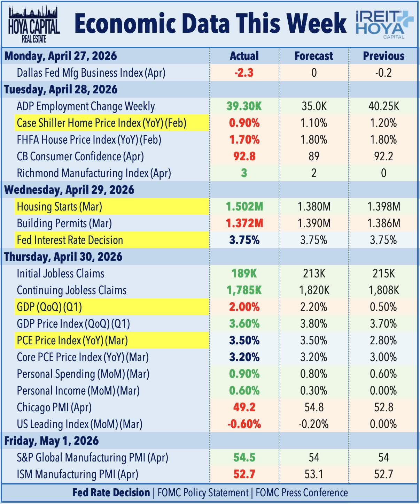The image size is (420, 504).
Task: Select the Chicago PMI actual value 49.2
Action: tap(244, 407)
